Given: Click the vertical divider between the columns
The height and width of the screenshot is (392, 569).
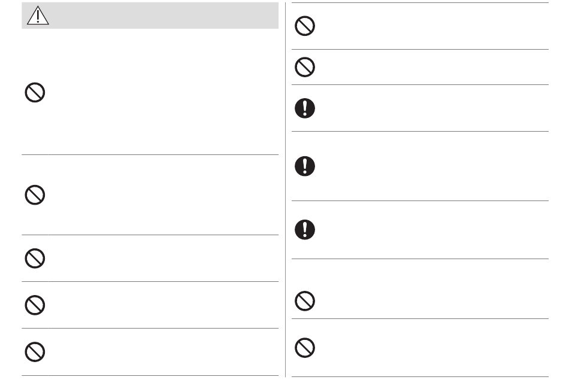Looking at the screenshot, I should pyautogui.click(x=285, y=190).
